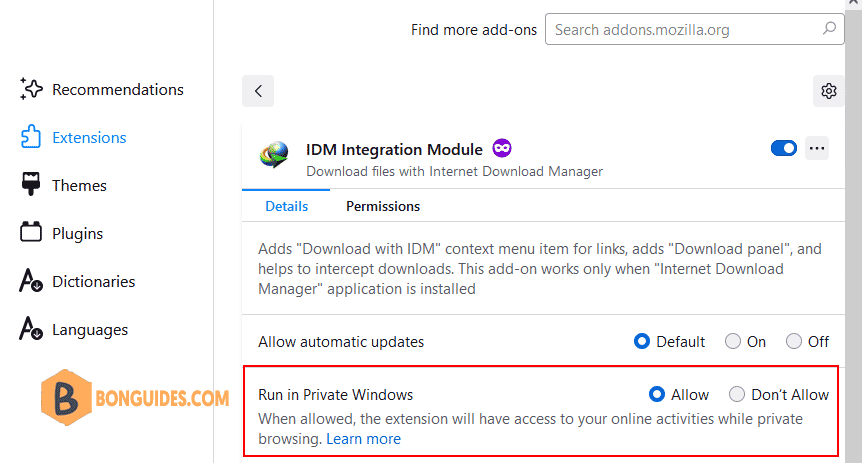Open the Themes brush icon
Viewport: 862px width, 463px height.
(31, 184)
